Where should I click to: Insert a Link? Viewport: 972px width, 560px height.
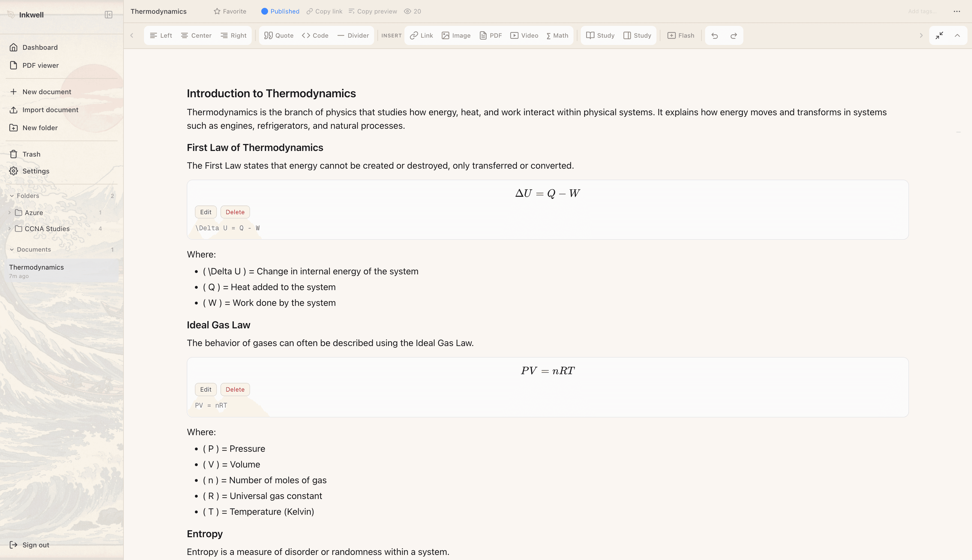[421, 35]
